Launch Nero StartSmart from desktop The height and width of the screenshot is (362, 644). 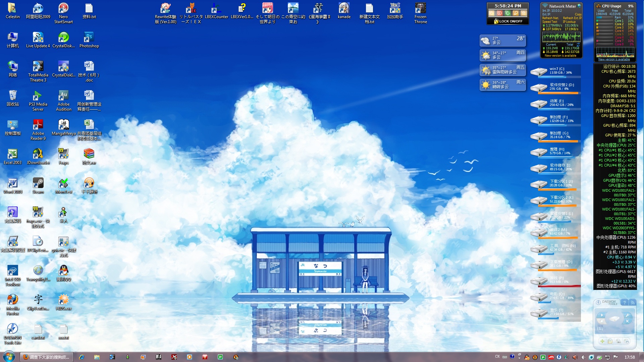tap(63, 13)
